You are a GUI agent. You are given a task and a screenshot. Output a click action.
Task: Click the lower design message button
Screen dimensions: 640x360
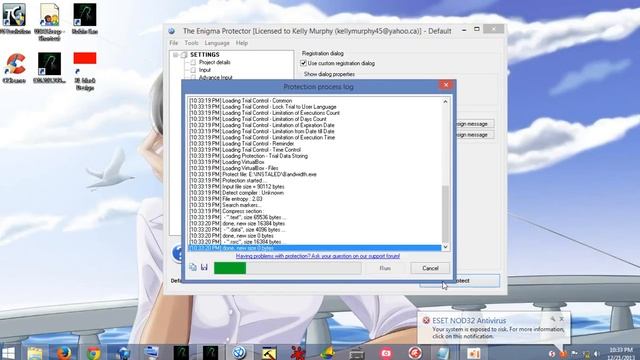pyautogui.click(x=474, y=135)
